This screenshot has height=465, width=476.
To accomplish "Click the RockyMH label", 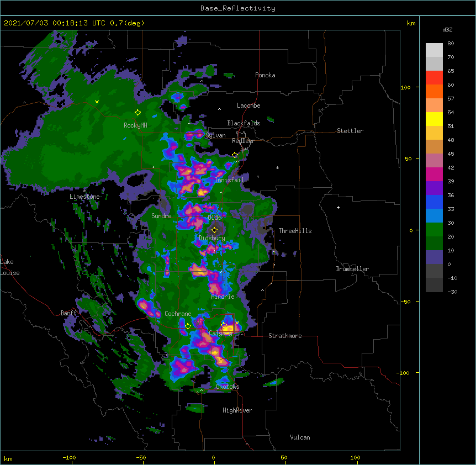I will pos(135,125).
